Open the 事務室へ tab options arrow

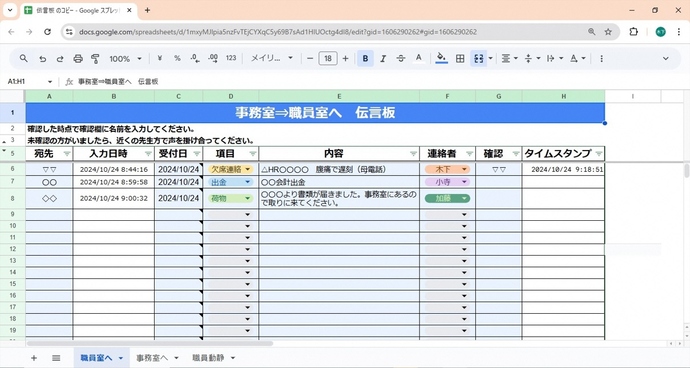176,358
